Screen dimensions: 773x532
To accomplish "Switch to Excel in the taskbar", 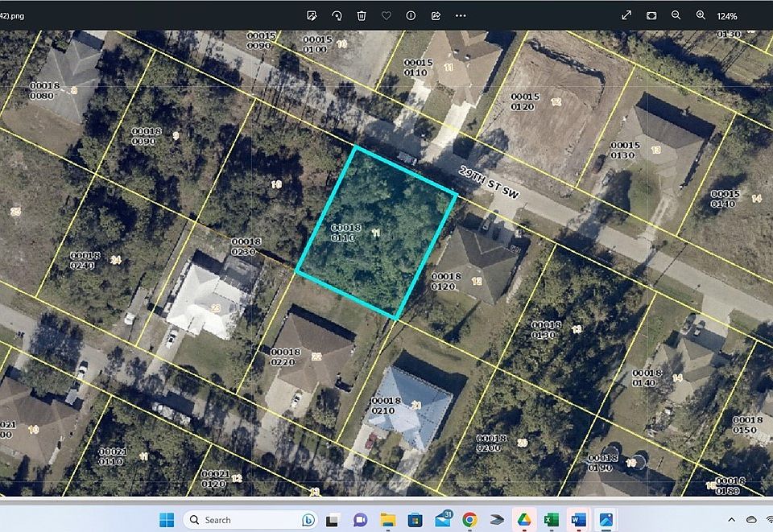I will (x=552, y=520).
